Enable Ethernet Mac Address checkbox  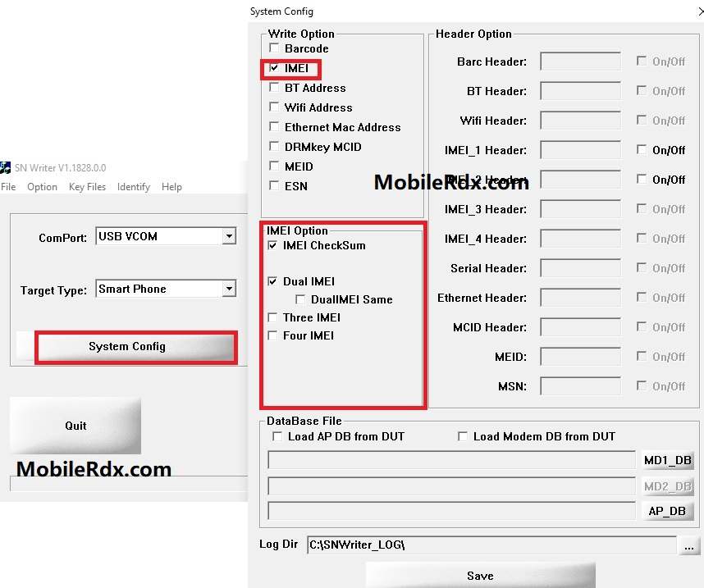click(x=274, y=127)
